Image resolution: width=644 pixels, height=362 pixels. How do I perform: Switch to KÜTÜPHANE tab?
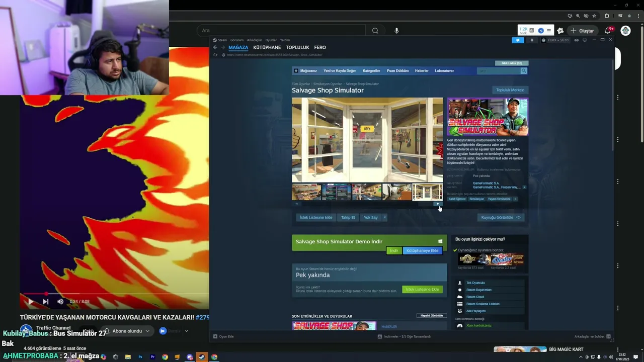pyautogui.click(x=267, y=47)
